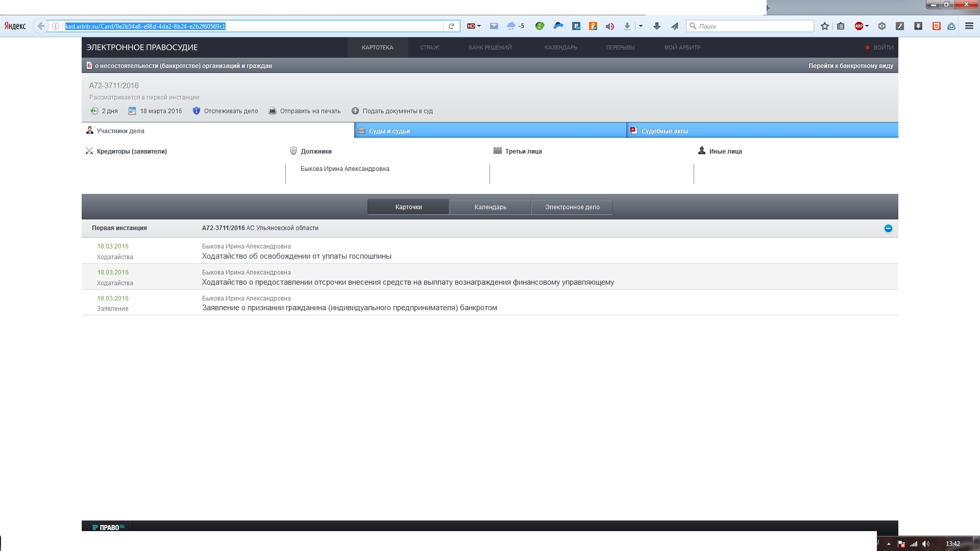Click the shield icon Отслеживать дело
The height and width of the screenshot is (551, 980).
196,111
